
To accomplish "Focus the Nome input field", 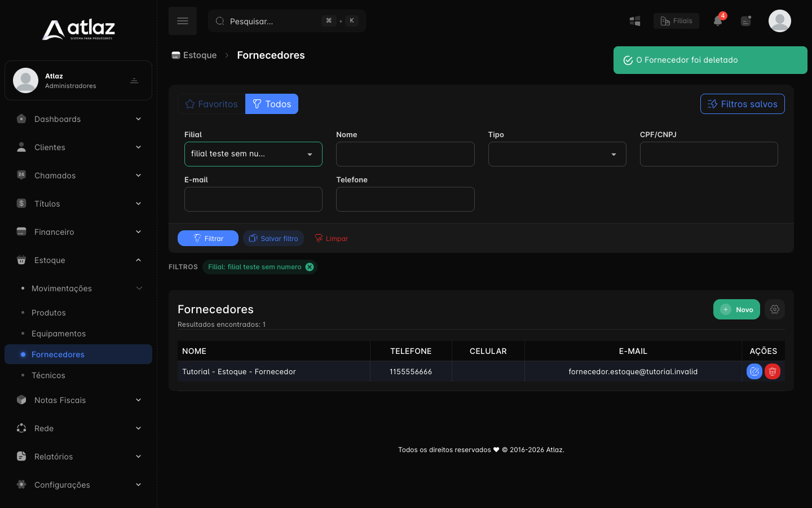I will click(x=405, y=154).
